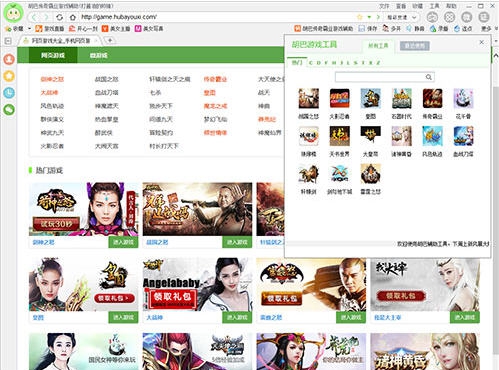Open the home page via house icon
Screen dimensions: 499x370
click(x=73, y=17)
